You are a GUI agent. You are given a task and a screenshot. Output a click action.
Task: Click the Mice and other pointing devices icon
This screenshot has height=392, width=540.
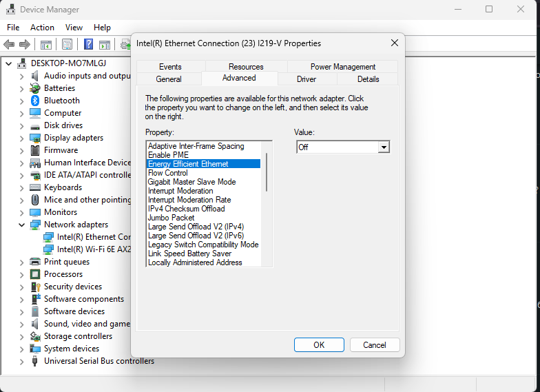(x=34, y=200)
